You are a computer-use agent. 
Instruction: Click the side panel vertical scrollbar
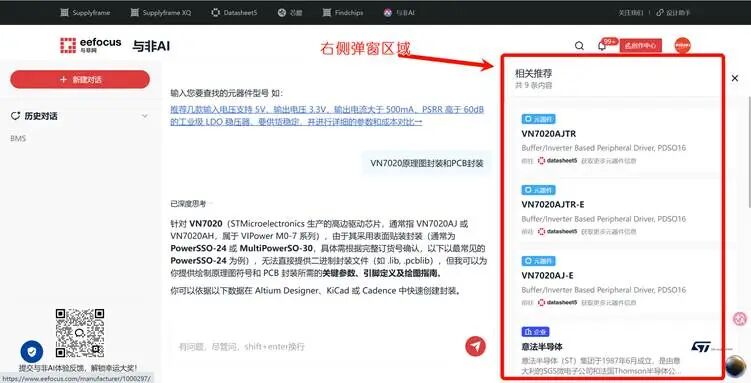[749, 151]
